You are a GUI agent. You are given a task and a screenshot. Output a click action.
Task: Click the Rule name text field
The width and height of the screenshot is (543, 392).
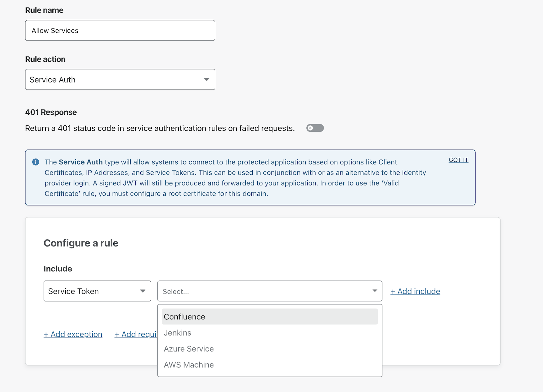[120, 30]
